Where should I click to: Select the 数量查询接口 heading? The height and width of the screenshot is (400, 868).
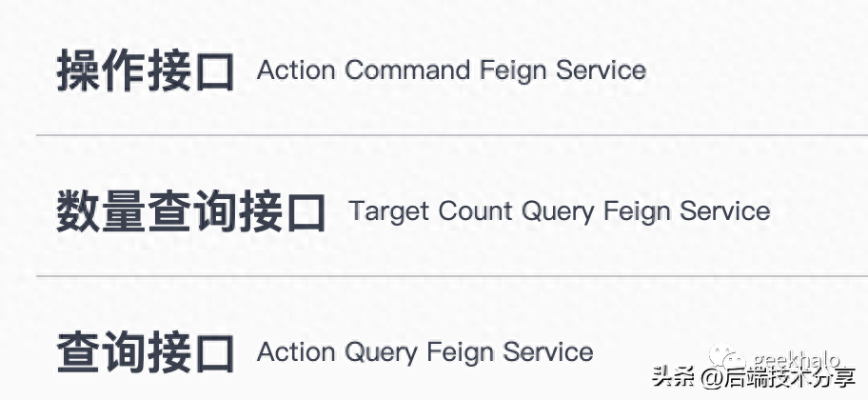click(x=191, y=211)
